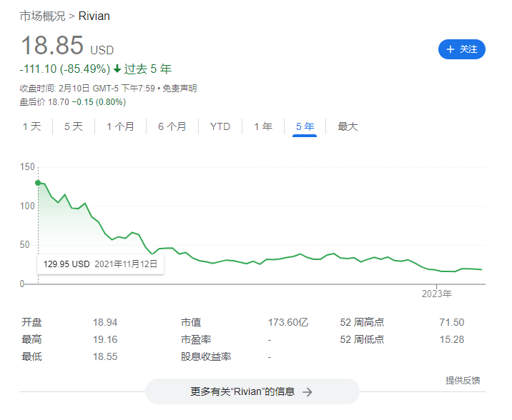Click the 开盘 value 18.94
Viewport: 512px width, 420px height.
(x=105, y=322)
